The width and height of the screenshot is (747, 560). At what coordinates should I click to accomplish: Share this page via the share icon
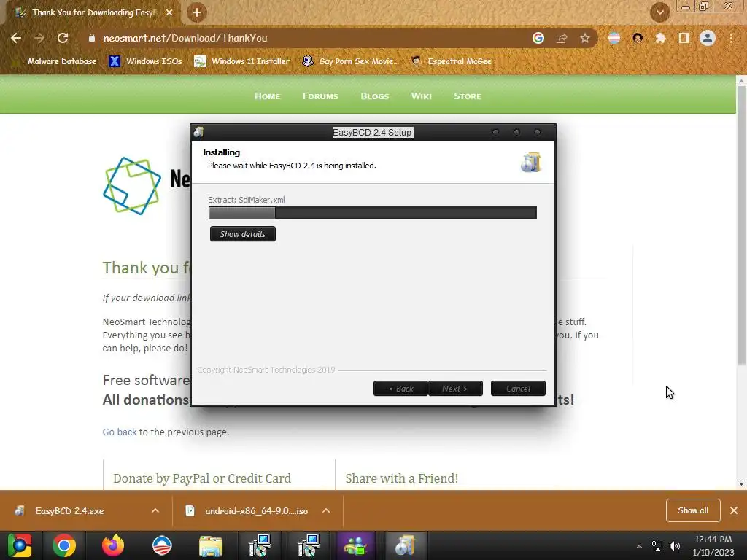click(x=562, y=38)
